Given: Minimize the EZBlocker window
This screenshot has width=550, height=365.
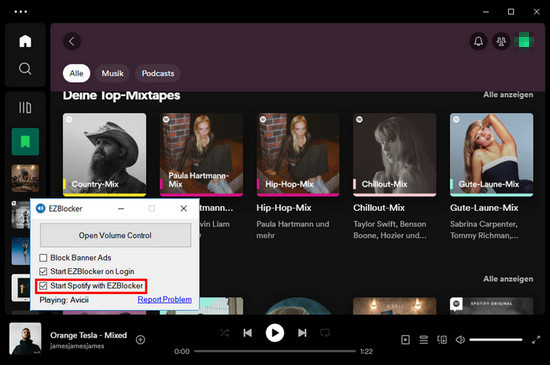Looking at the screenshot, I should pyautogui.click(x=121, y=209).
